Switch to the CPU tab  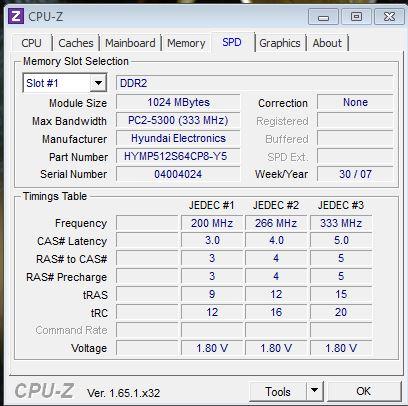[x=31, y=43]
